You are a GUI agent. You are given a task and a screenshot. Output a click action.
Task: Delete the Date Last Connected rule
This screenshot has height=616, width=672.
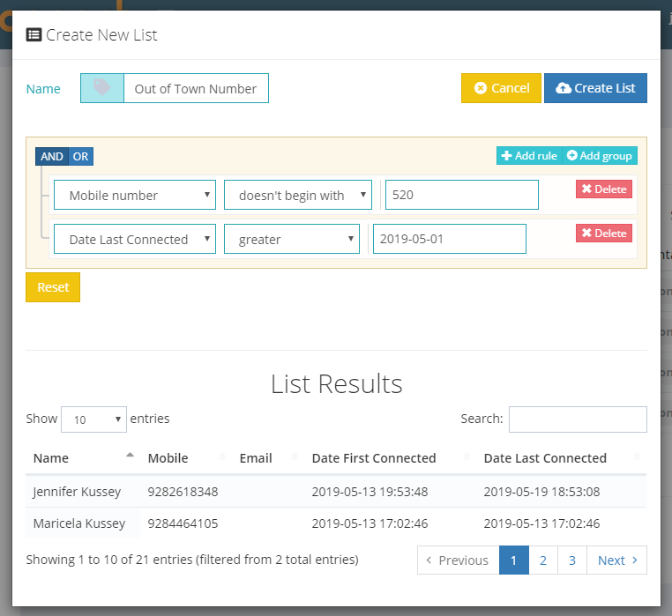[604, 233]
